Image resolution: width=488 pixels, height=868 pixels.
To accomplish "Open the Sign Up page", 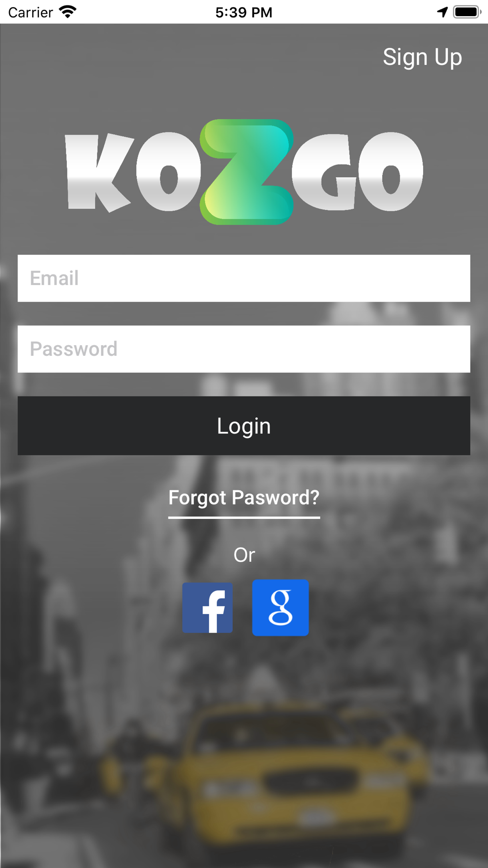I will tap(422, 57).
